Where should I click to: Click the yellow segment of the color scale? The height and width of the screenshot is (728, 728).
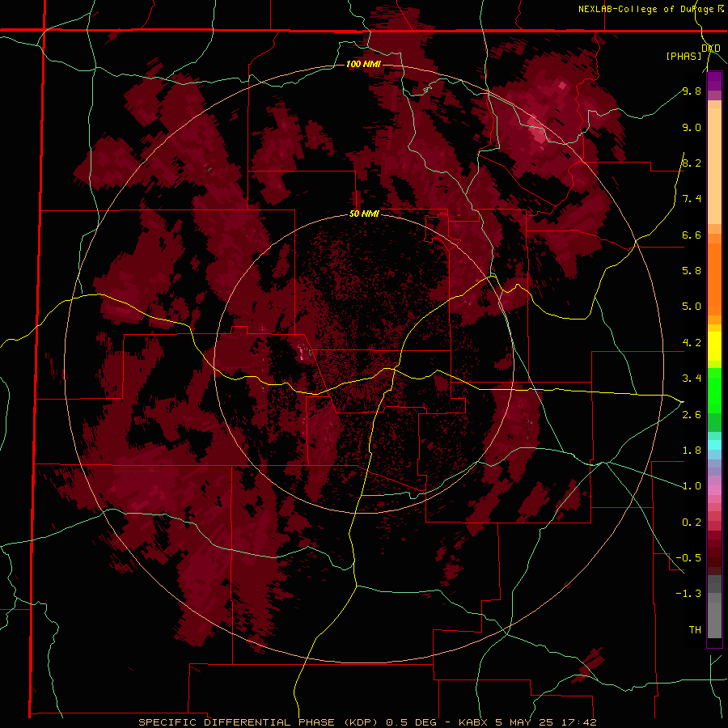(x=714, y=346)
